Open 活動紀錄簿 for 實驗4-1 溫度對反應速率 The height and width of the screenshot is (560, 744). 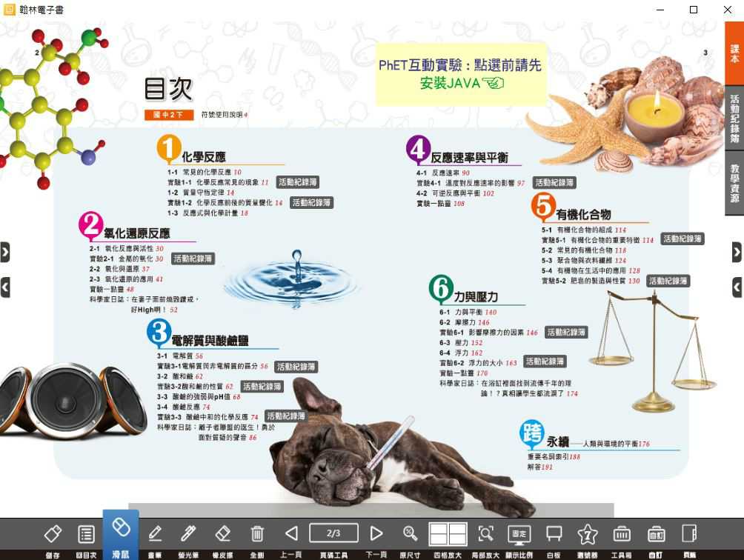point(554,182)
